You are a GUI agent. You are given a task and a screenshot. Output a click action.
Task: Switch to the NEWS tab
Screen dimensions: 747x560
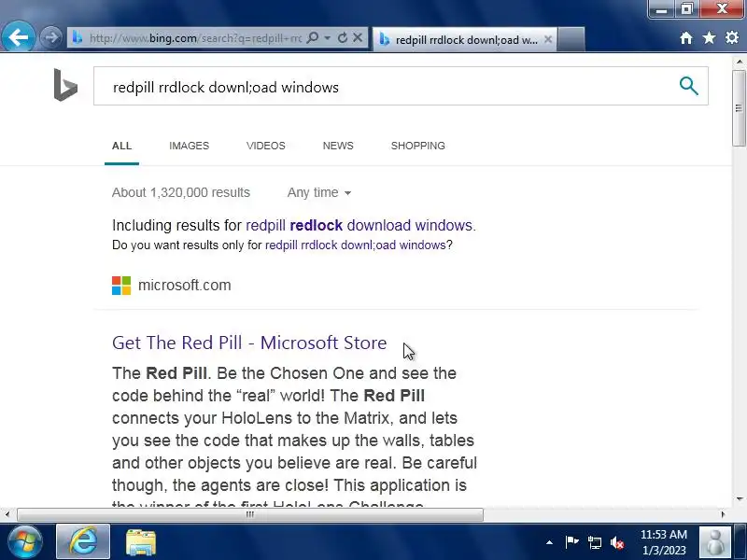click(x=338, y=146)
